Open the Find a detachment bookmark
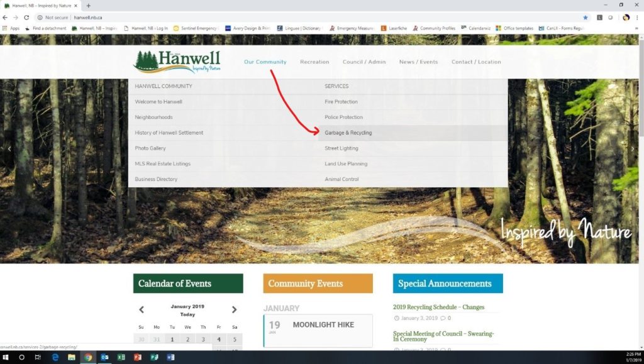This screenshot has height=364, width=644. point(46,28)
